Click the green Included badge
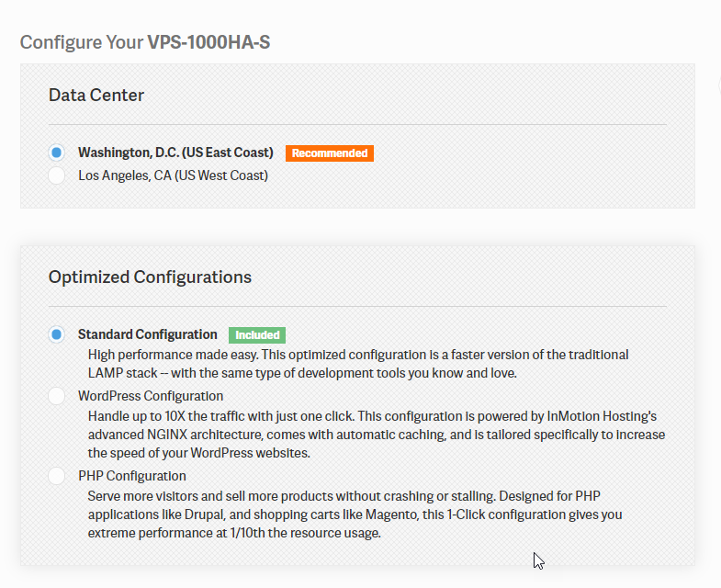This screenshot has width=721, height=588. pyautogui.click(x=257, y=335)
